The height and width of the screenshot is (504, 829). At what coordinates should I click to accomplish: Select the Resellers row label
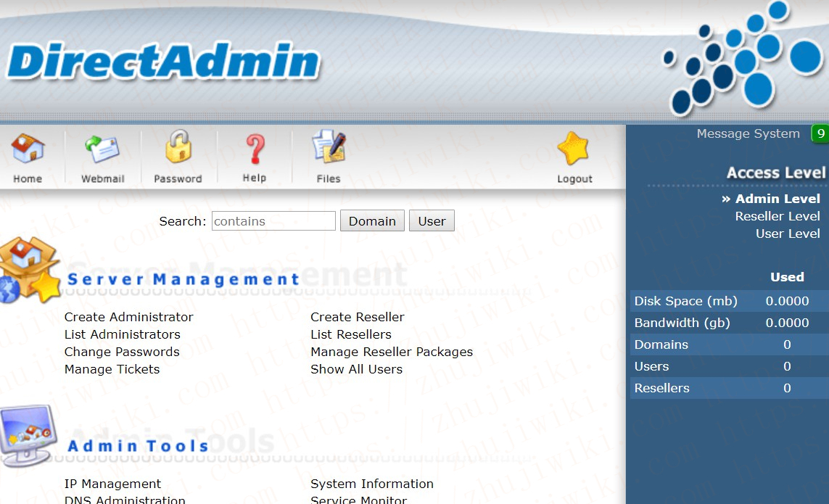661,388
